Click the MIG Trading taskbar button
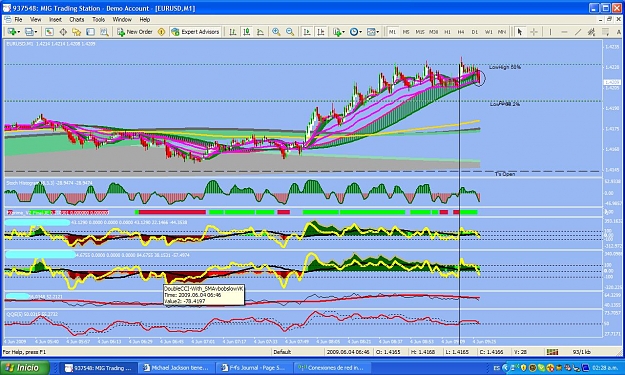 (99, 368)
